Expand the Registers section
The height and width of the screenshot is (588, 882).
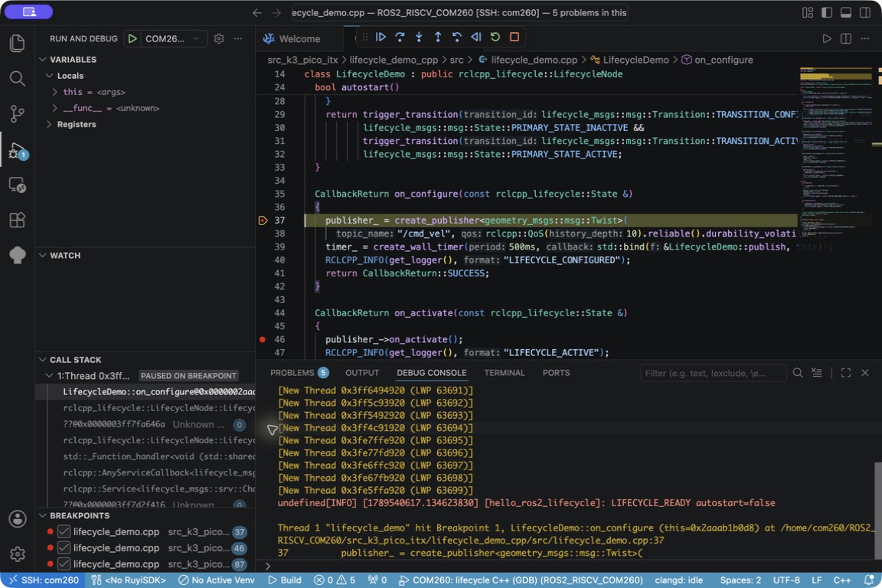click(x=49, y=124)
